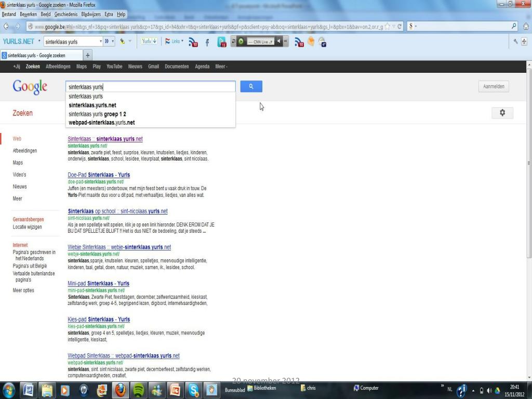The image size is (532, 399).
Task: Click the Firefox back arrow button
Action: pyautogui.click(x=6, y=26)
